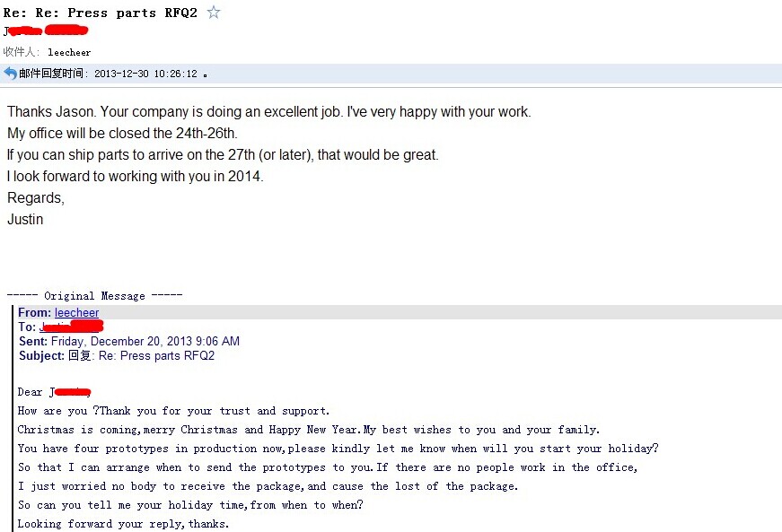
Task: Click the Looking forward your reply line
Action: pyautogui.click(x=123, y=524)
